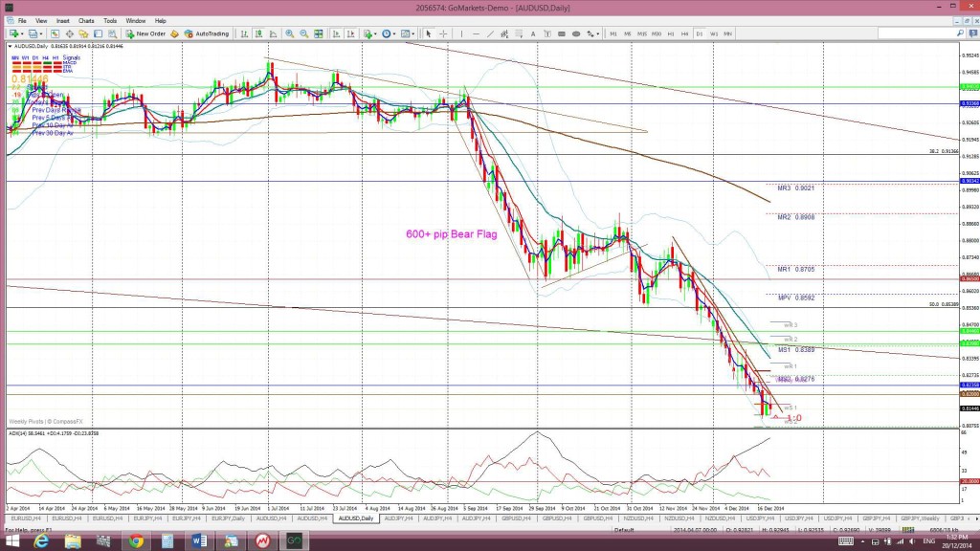
Task: Draw a horizontal line tool
Action: [x=476, y=33]
